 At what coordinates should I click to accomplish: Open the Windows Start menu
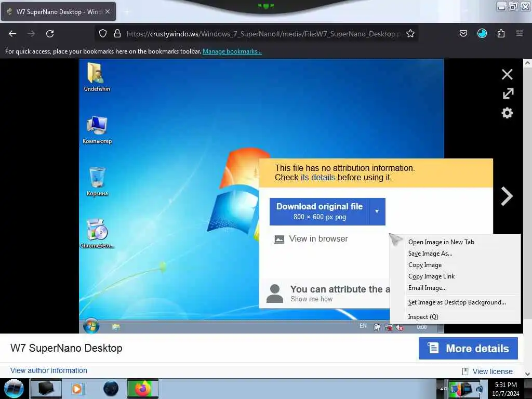tap(14, 389)
